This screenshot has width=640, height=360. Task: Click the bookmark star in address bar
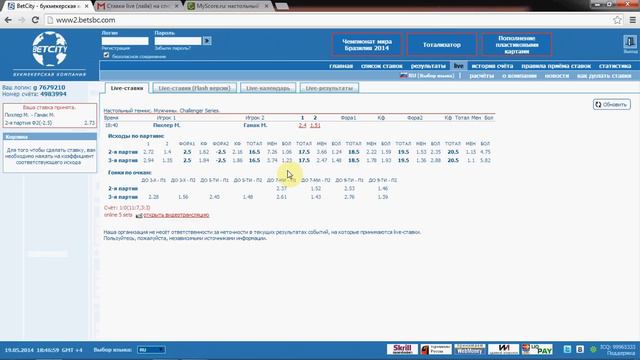click(617, 20)
